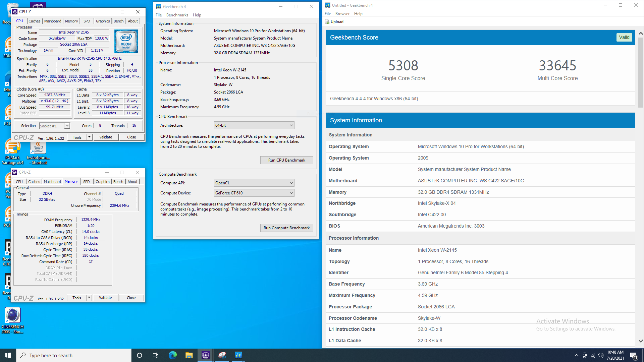Click the green Valid badge

624,37
